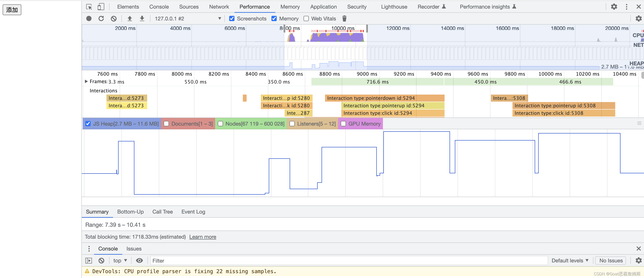This screenshot has width=644, height=278.
Task: Open the top context dropdown
Action: (x=120, y=260)
